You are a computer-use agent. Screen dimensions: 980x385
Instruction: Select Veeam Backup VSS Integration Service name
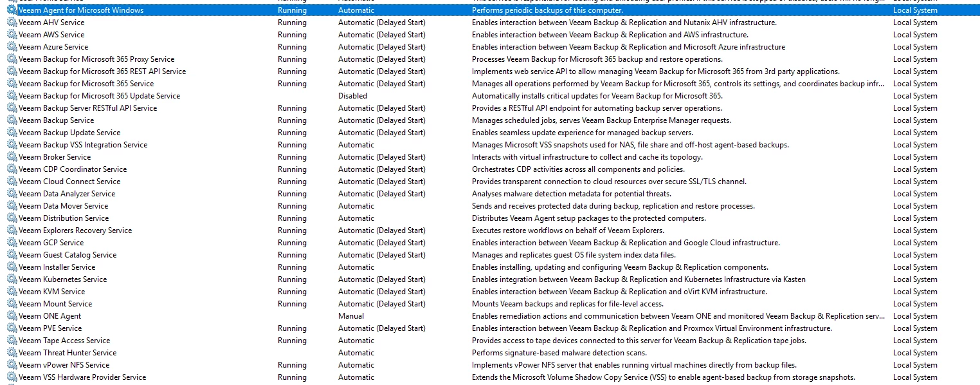coord(83,145)
